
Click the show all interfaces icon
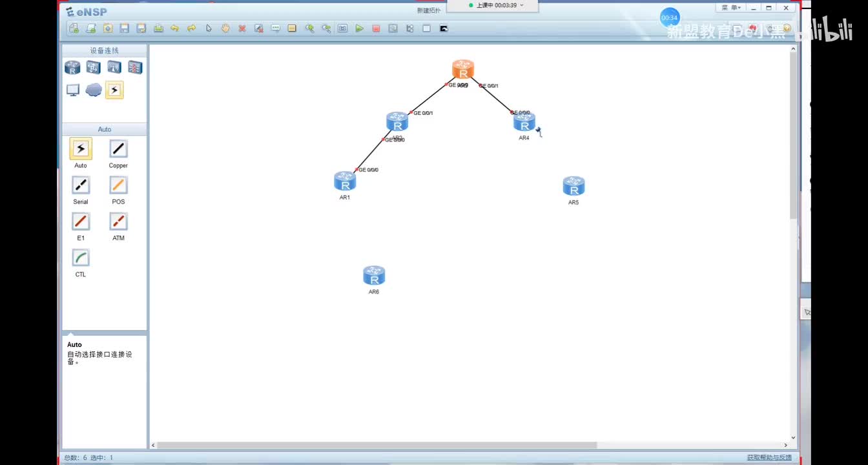point(410,28)
